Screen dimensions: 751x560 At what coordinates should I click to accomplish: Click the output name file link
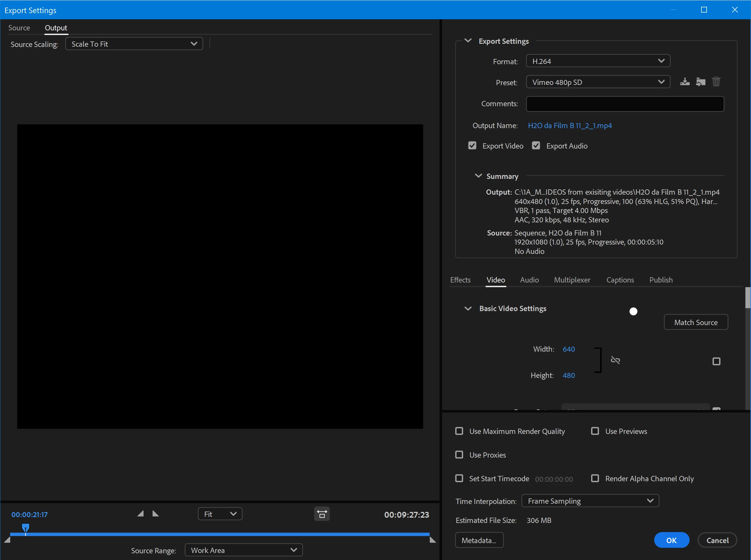pos(570,126)
